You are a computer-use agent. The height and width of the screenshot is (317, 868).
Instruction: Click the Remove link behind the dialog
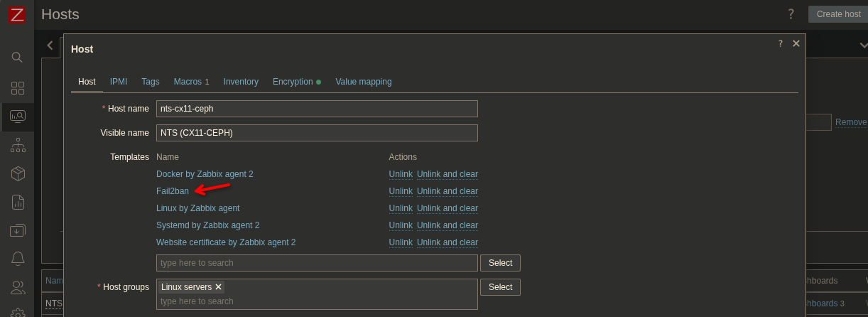[851, 122]
